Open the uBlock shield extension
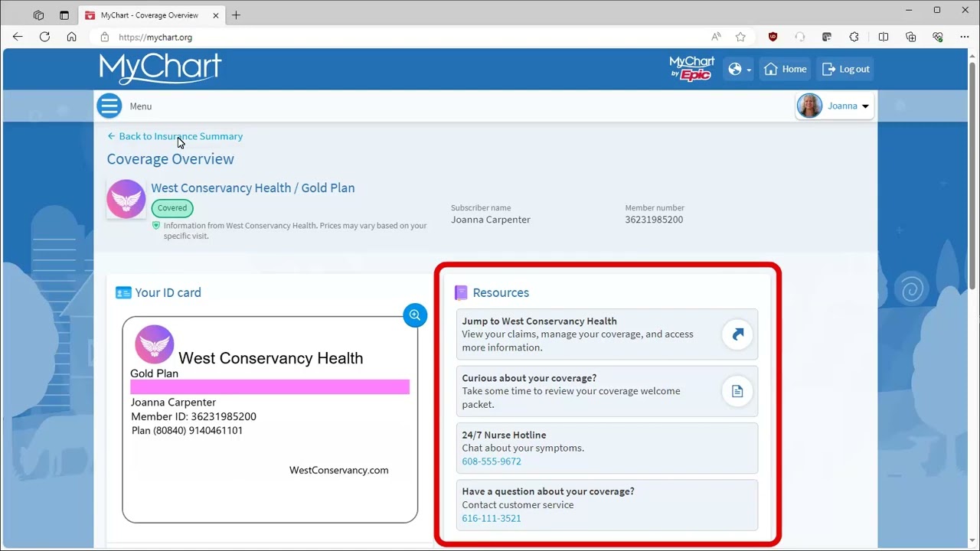The width and height of the screenshot is (980, 551). coord(773,37)
